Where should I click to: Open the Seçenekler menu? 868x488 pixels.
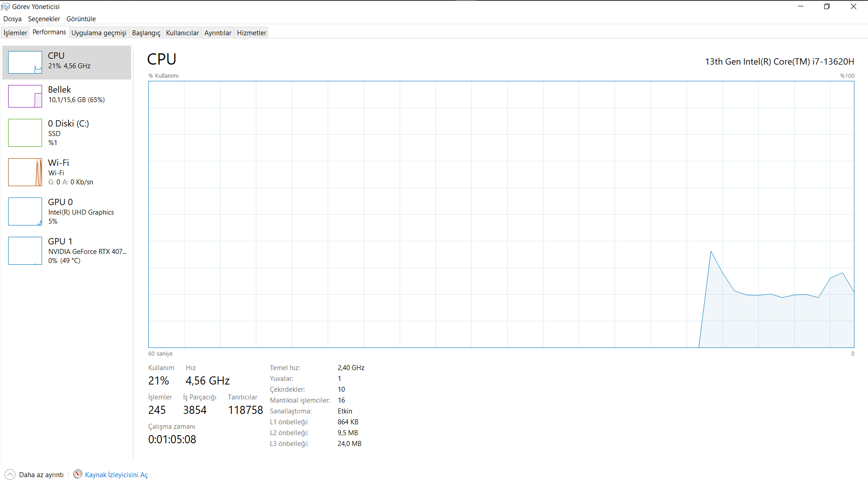(44, 19)
